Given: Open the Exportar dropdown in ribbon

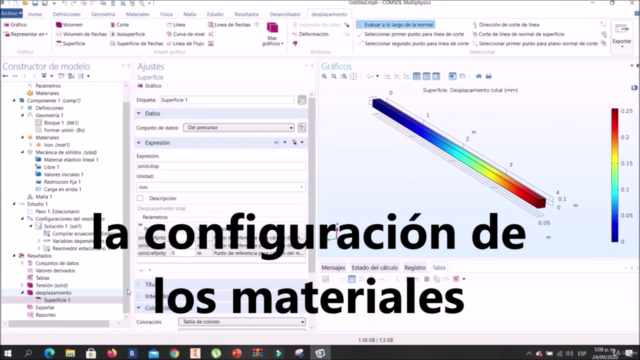Looking at the screenshot, I should tap(622, 38).
